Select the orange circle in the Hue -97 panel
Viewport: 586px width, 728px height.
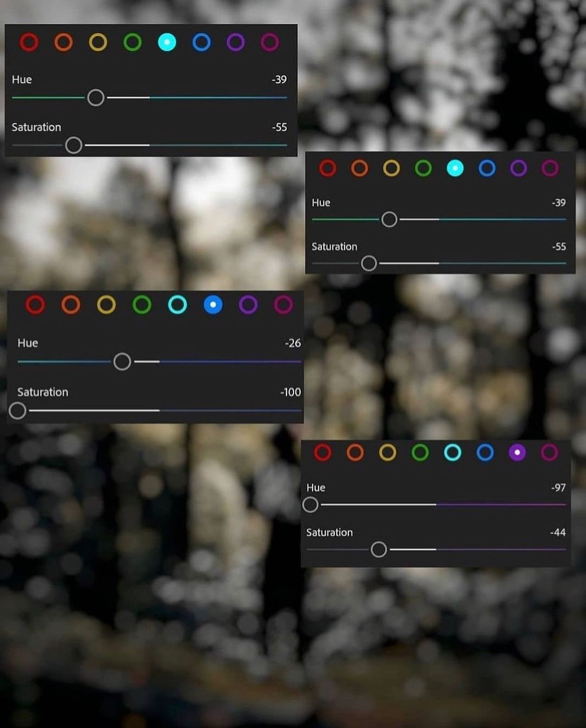(355, 453)
